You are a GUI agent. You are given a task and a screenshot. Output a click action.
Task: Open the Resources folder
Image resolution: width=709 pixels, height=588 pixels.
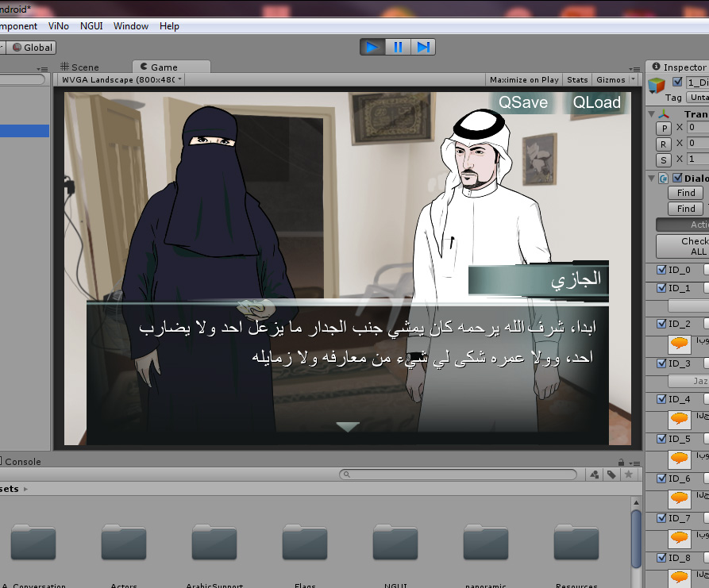point(576,542)
